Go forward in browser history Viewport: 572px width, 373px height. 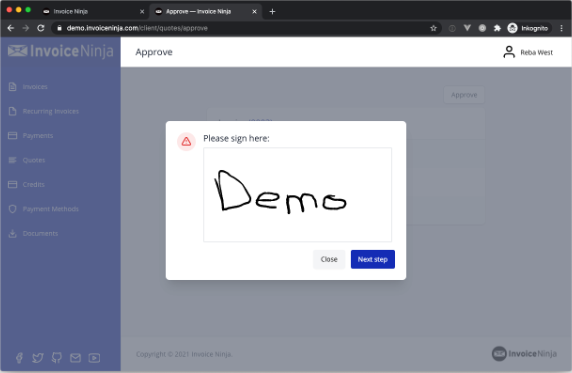tap(26, 28)
